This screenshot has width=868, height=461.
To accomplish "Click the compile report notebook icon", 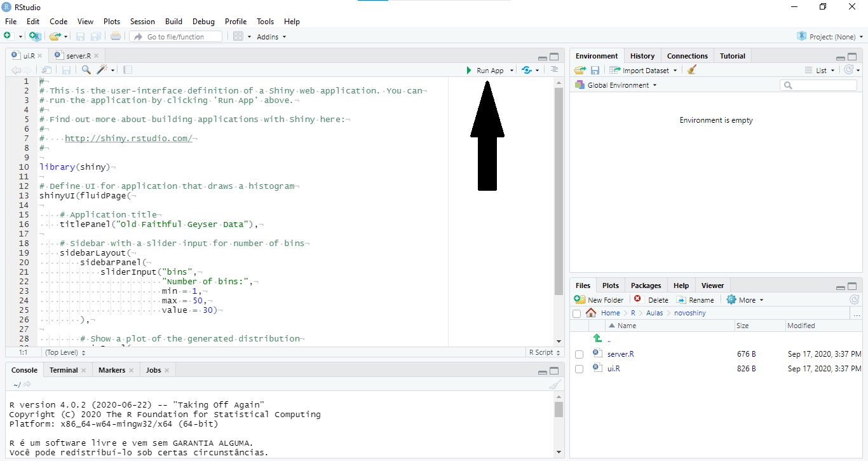I will pyautogui.click(x=128, y=70).
